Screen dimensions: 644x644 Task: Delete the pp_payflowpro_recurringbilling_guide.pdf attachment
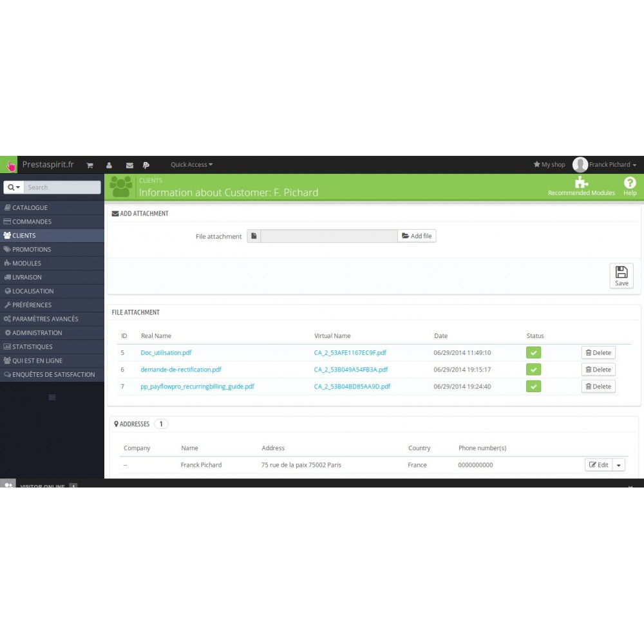coord(598,386)
